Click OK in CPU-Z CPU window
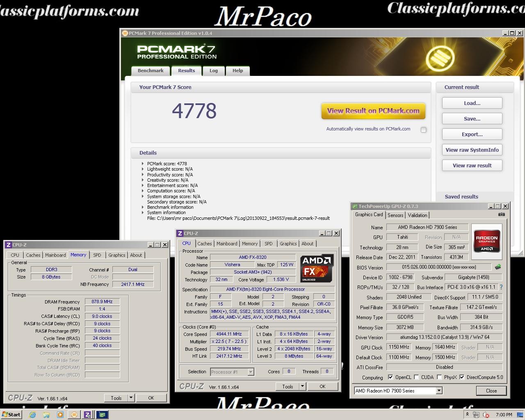525x420 pixels. 322,386
